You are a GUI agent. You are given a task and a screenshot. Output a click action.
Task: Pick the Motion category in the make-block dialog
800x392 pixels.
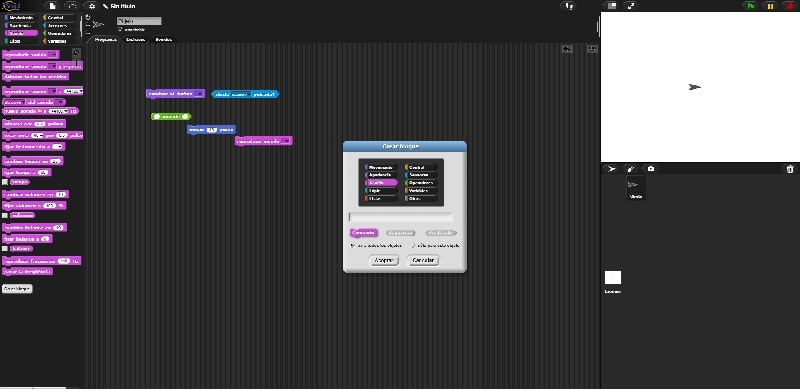(381, 167)
